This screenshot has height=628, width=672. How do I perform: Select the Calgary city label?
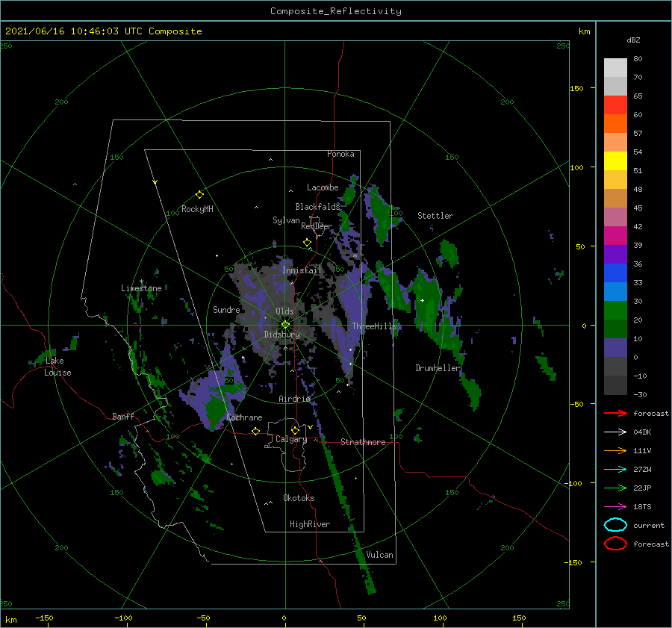point(291,439)
